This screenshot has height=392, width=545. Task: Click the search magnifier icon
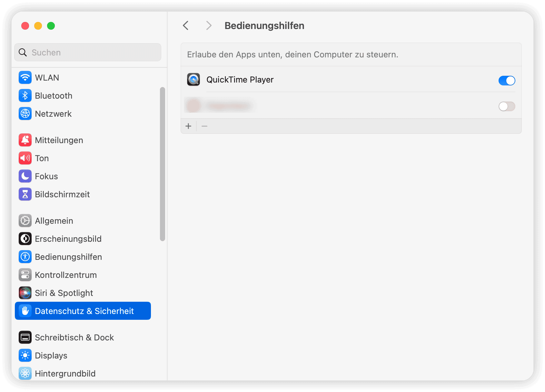23,52
